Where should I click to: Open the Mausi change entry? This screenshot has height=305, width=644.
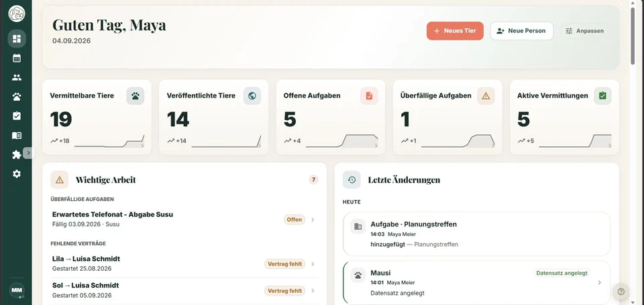pos(476,282)
